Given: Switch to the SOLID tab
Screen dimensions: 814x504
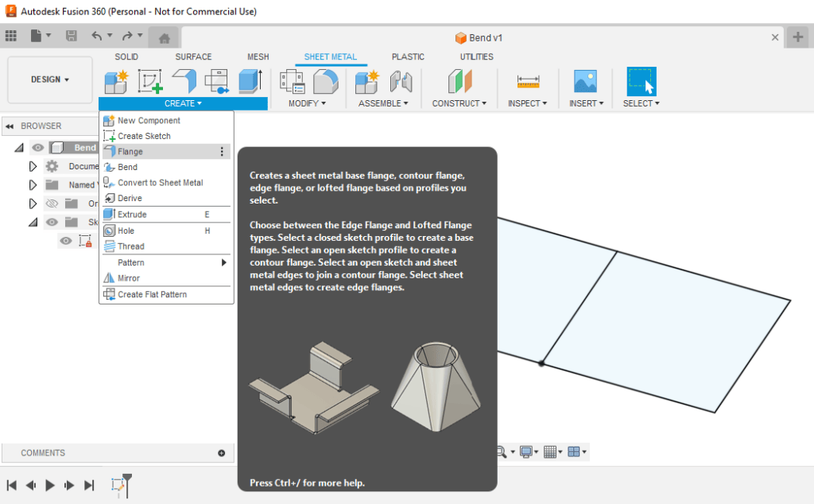Looking at the screenshot, I should (x=127, y=56).
